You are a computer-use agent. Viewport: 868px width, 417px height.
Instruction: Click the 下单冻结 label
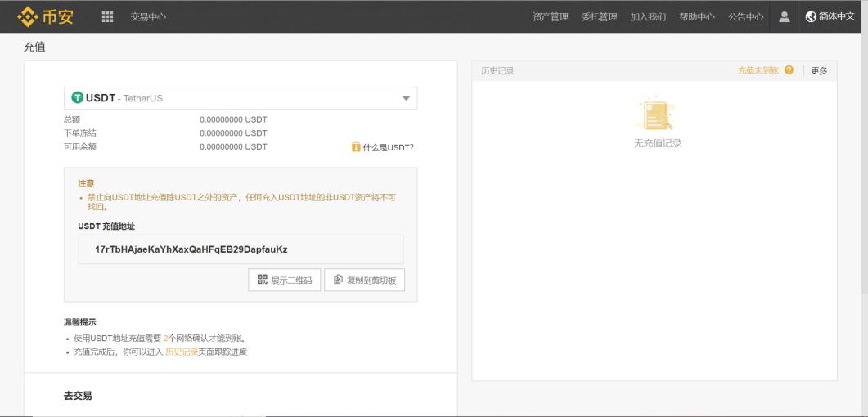click(x=80, y=133)
